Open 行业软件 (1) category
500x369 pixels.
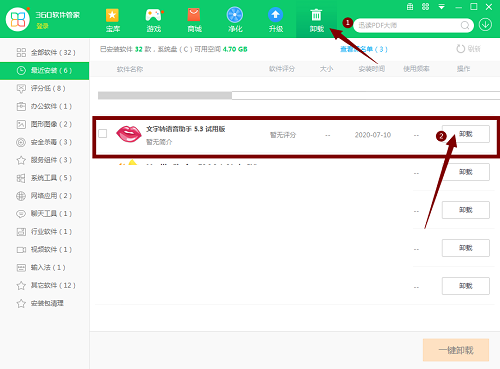pos(44,232)
